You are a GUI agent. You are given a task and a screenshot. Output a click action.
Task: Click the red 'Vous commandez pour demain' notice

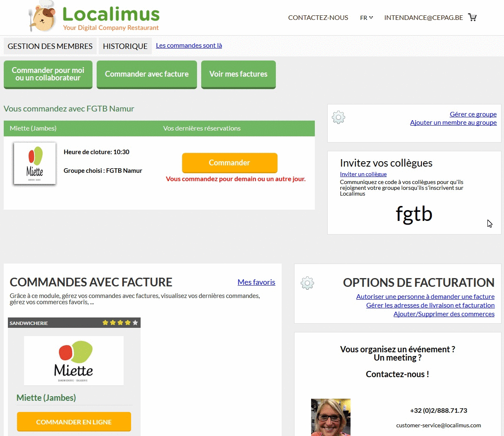click(x=236, y=179)
